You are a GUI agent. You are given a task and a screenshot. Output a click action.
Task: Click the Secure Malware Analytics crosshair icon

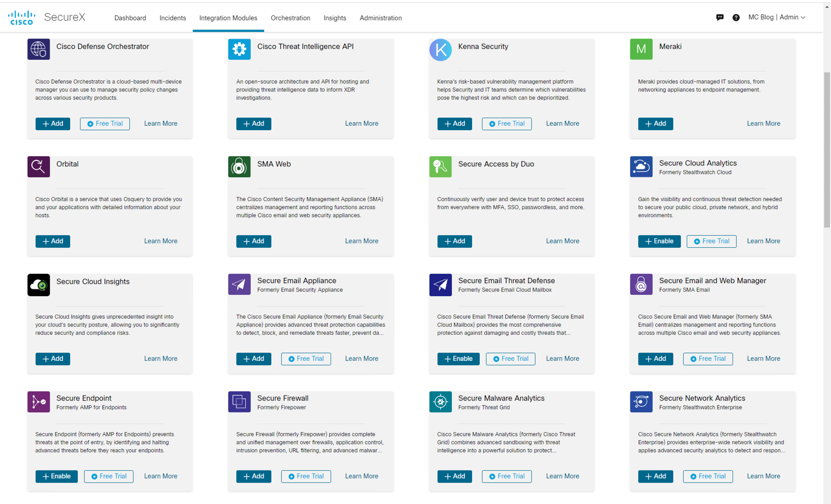440,402
